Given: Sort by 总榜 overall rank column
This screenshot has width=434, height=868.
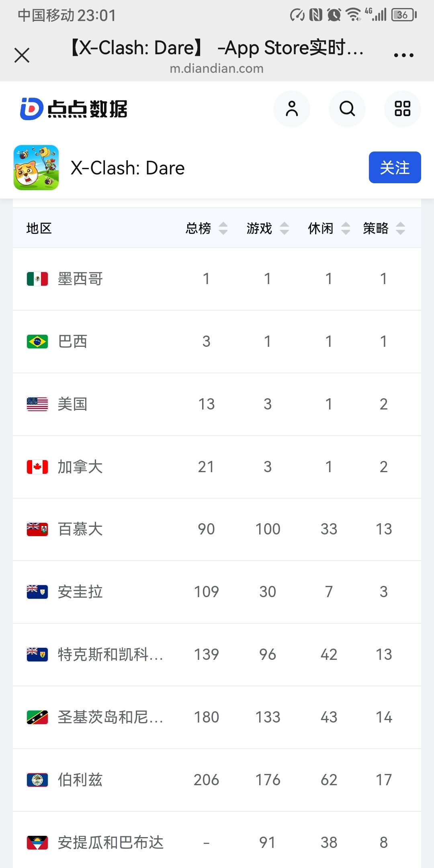Looking at the screenshot, I should (x=207, y=228).
